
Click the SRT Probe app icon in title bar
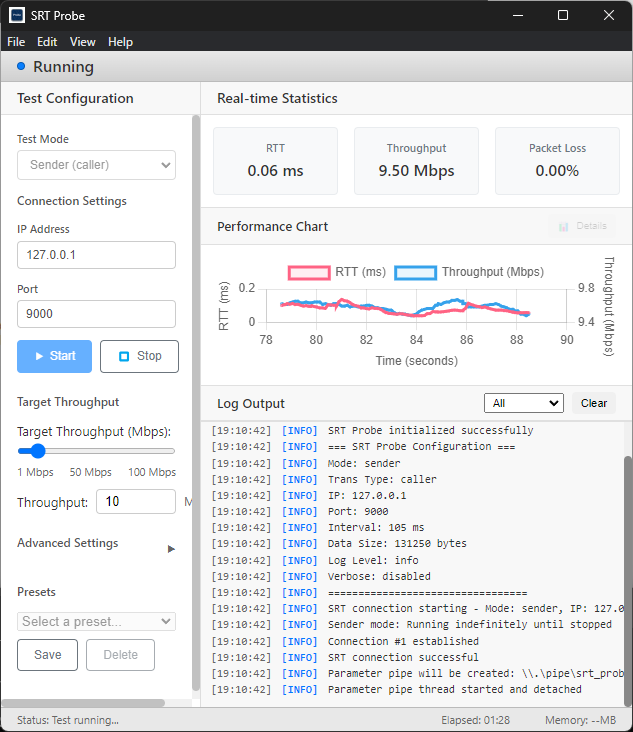17,15
